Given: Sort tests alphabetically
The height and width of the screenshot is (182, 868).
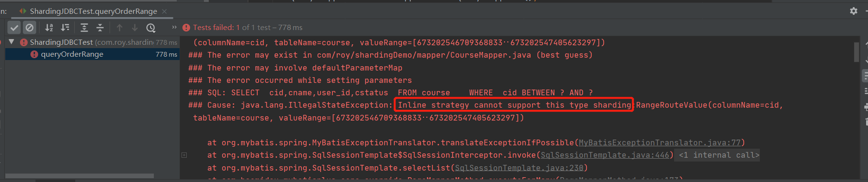Looking at the screenshot, I should click(49, 28).
